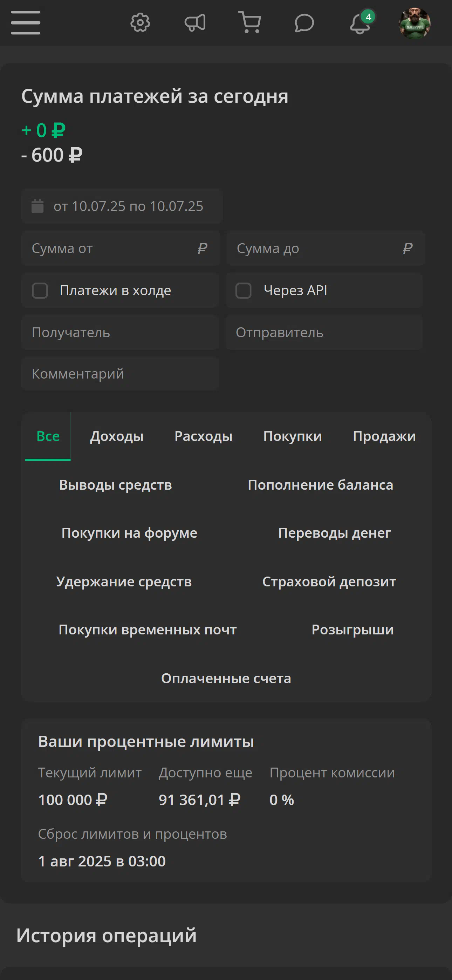
Task: Switch to the 'Расходы' tab
Action: point(204,436)
